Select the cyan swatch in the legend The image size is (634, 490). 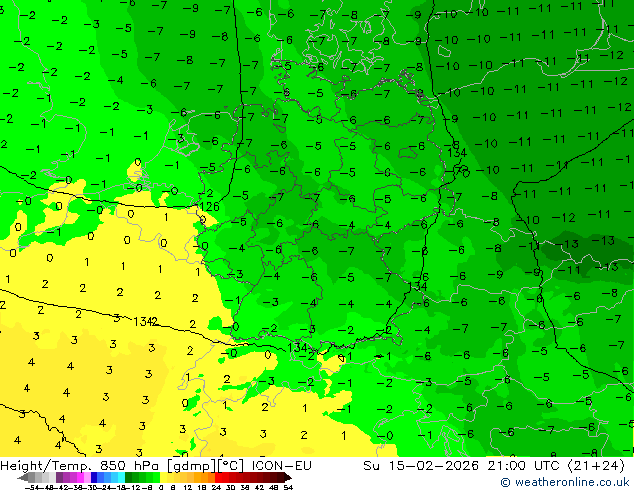coord(121,477)
